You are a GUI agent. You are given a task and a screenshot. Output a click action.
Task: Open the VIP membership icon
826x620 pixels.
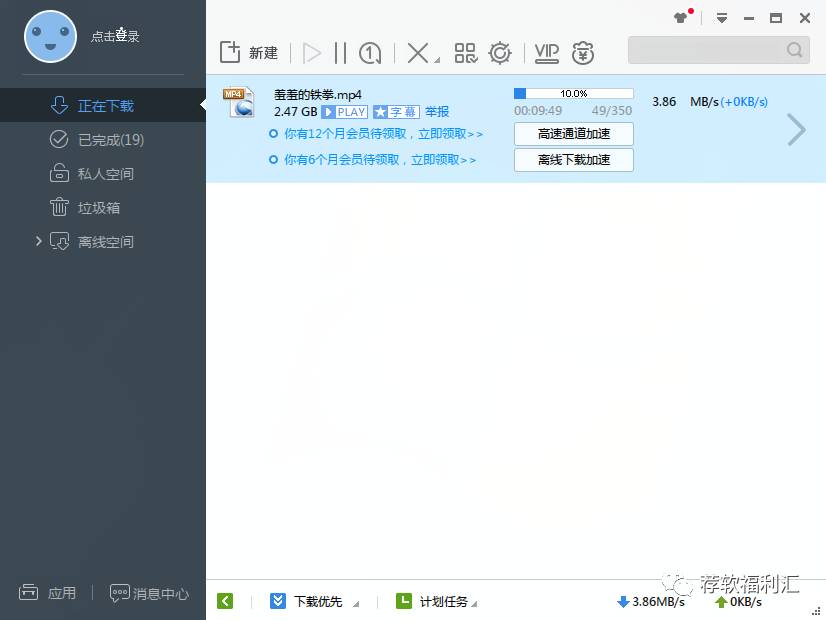pyautogui.click(x=547, y=53)
